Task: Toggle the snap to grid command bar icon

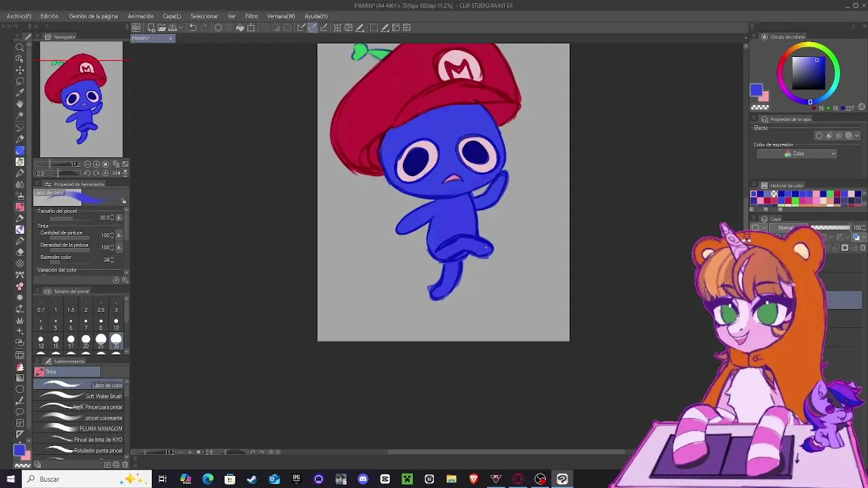Action: [323, 28]
